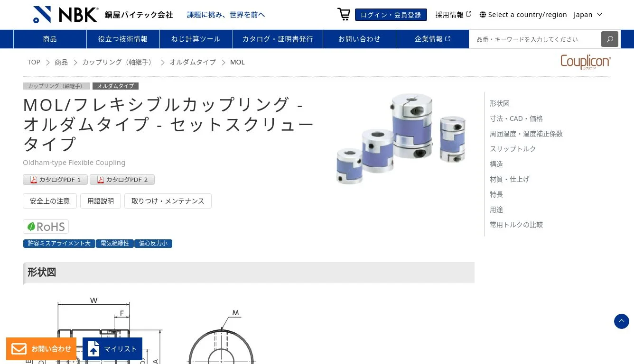This screenshot has height=364, width=634.
Task: Click the MOL breadcrumb text
Action: pos(237,62)
